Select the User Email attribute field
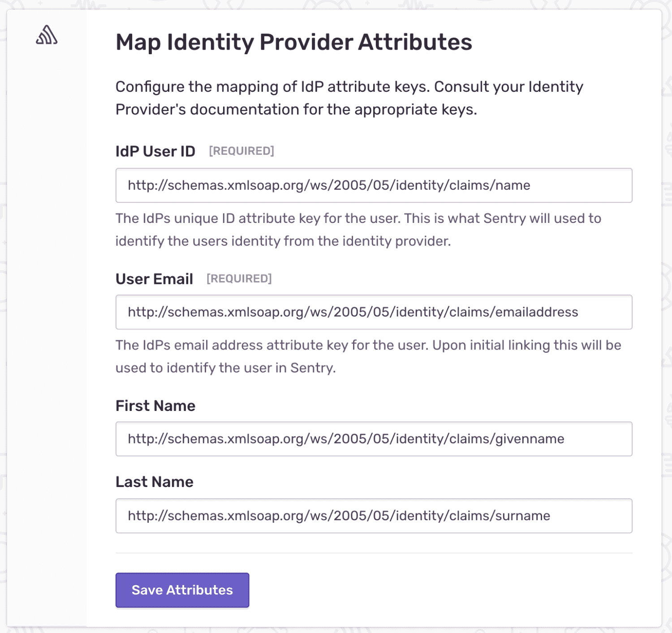The image size is (672, 633). (x=374, y=312)
